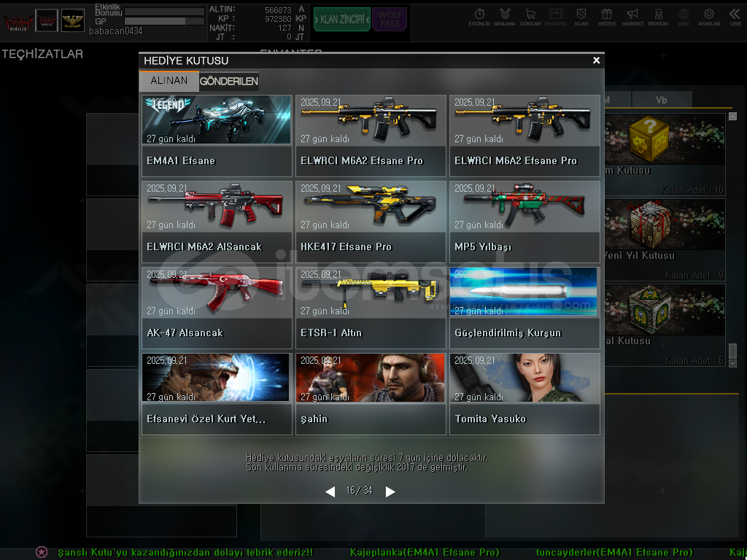Click the gold eagle rank emblem
This screenshot has height=560, width=747.
coord(73,20)
